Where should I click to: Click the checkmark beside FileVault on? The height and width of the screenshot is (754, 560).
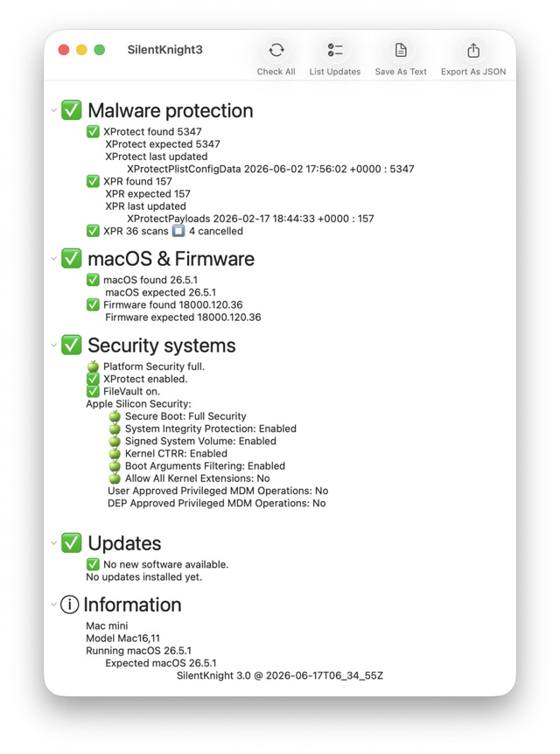point(93,391)
